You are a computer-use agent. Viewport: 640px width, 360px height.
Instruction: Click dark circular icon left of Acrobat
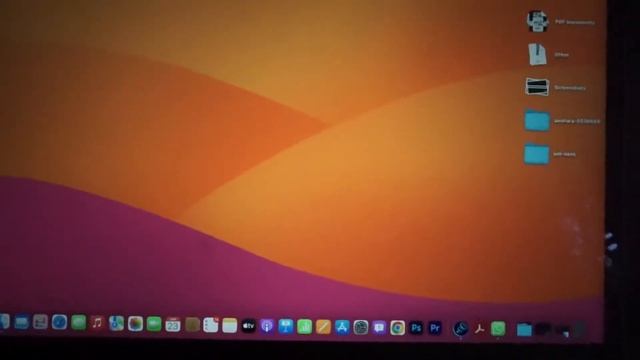[460, 329]
